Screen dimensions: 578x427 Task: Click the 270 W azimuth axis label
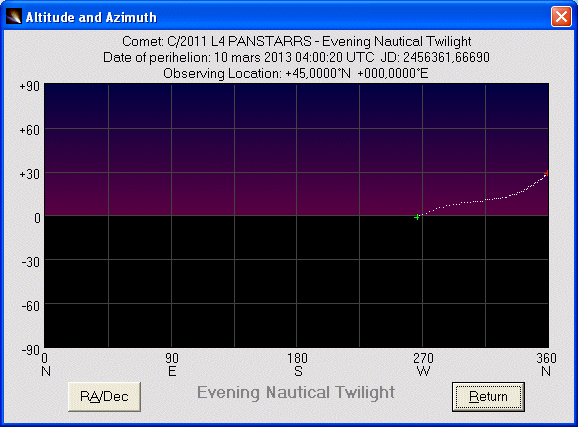coord(423,364)
